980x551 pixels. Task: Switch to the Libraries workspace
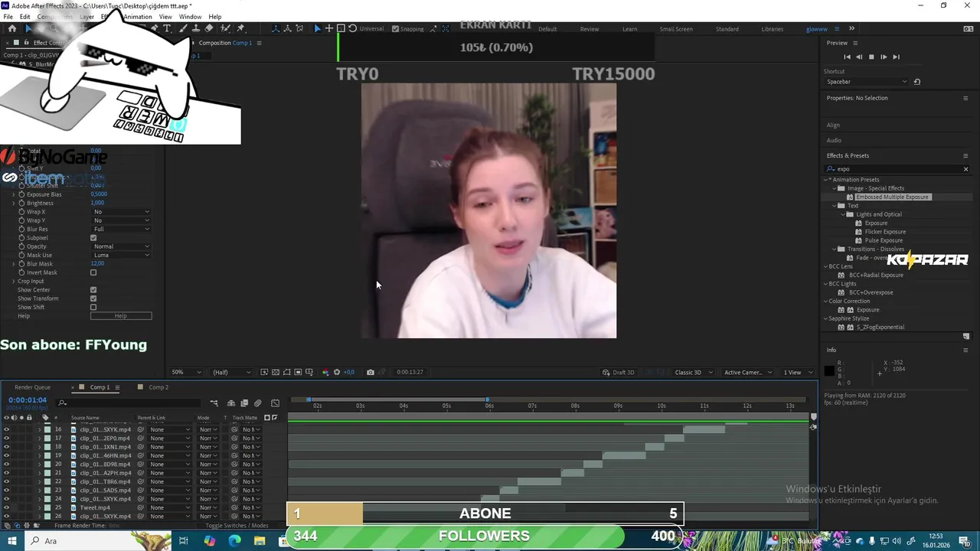tap(773, 29)
